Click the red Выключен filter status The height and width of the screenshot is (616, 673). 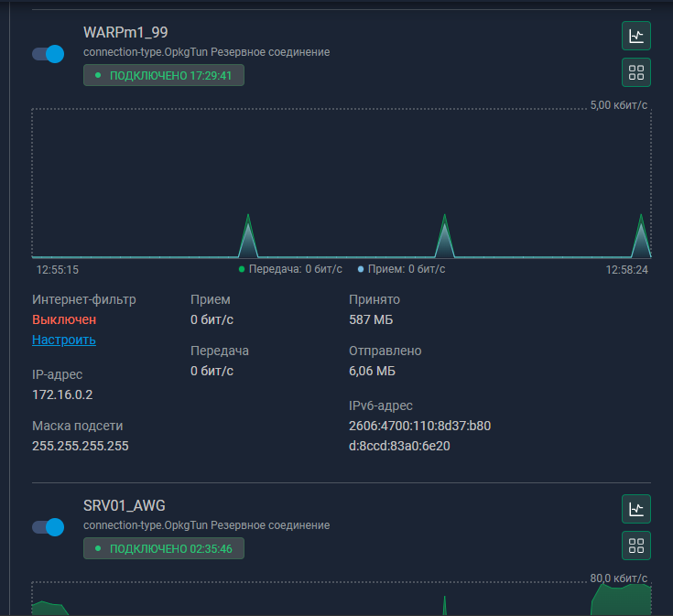coord(64,319)
